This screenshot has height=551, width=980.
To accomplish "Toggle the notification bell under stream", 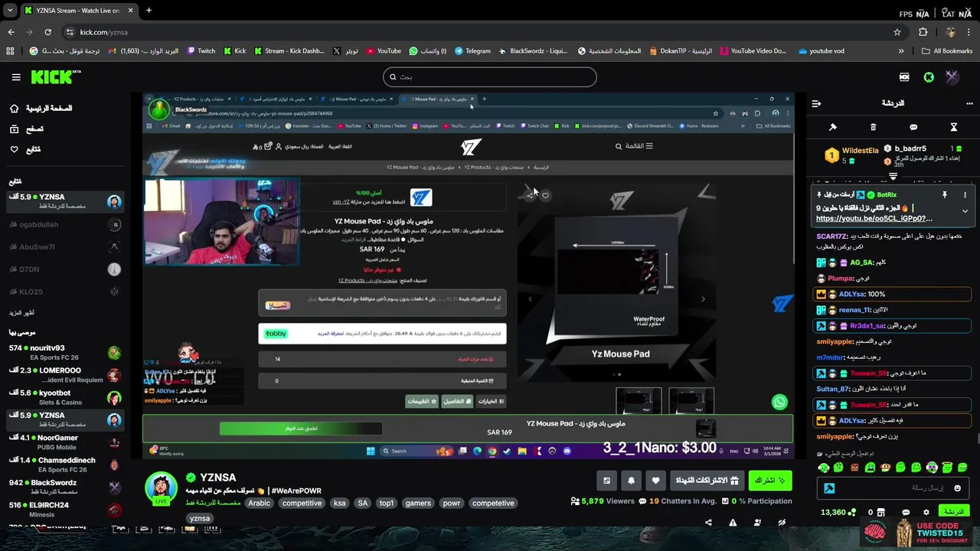I will point(631,481).
